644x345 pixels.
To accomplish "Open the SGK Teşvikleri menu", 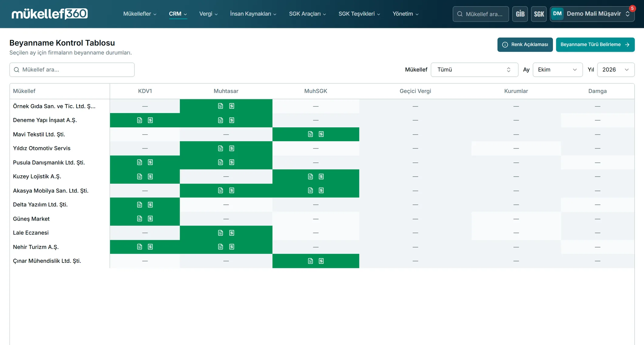I will pos(359,14).
